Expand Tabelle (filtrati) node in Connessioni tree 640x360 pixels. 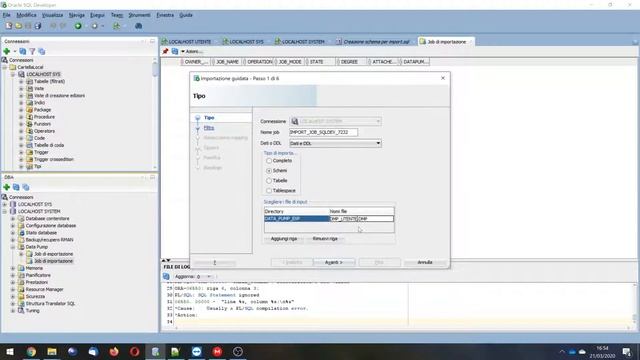(x=21, y=81)
